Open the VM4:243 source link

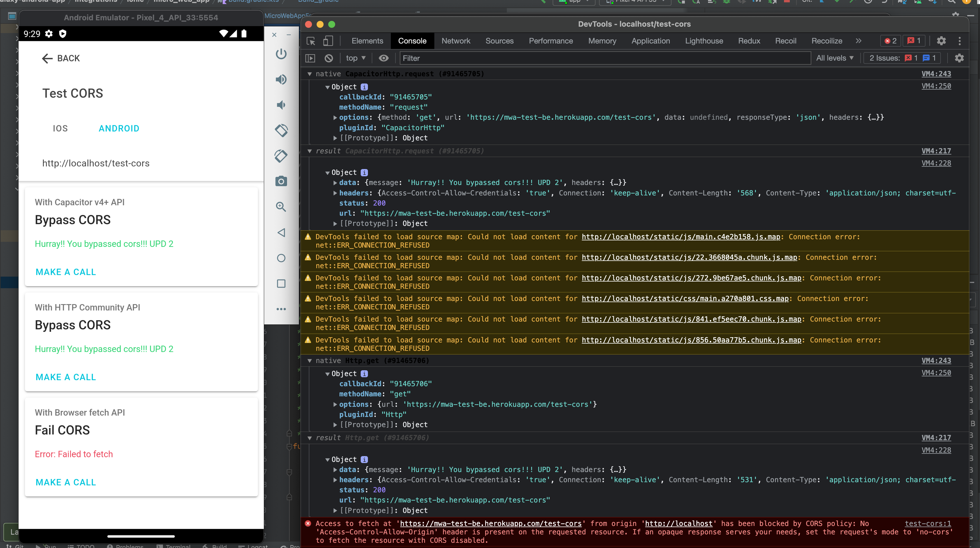coord(937,74)
